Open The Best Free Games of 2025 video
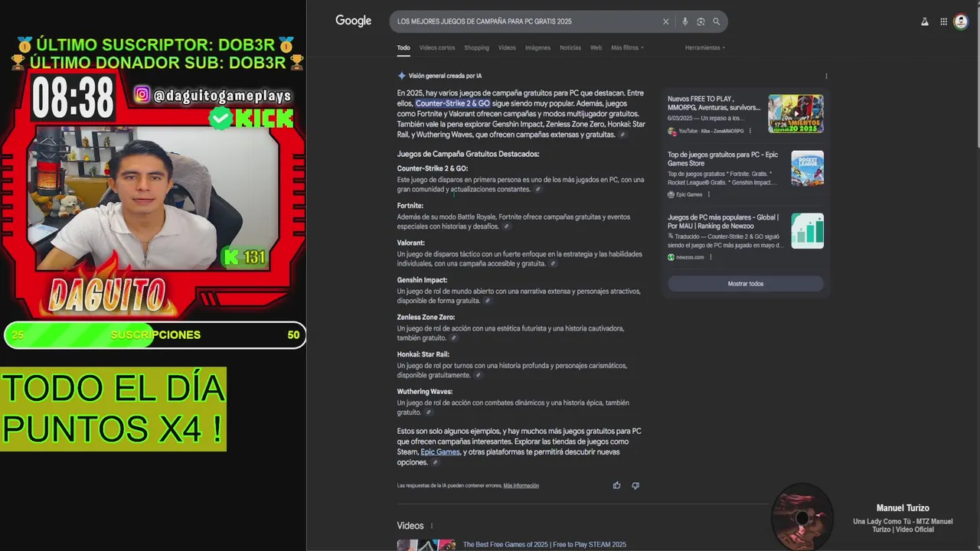980x551 pixels. (x=544, y=545)
